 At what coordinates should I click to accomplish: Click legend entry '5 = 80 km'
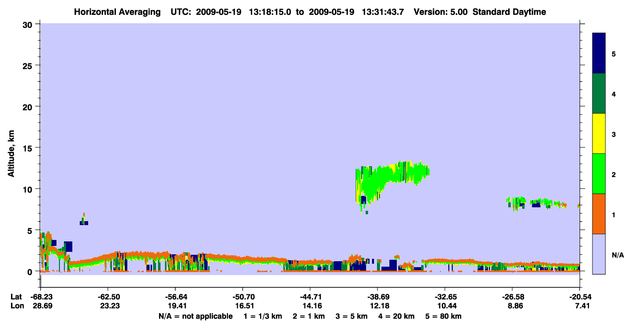pos(443,316)
